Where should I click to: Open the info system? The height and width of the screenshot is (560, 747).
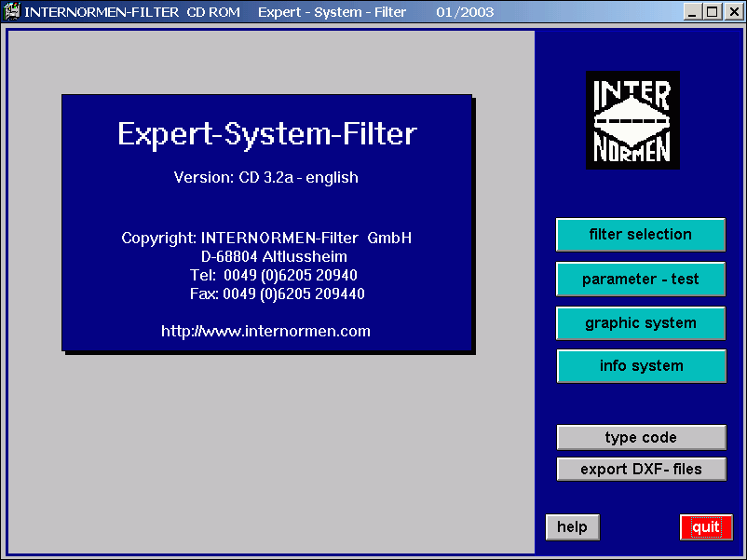click(x=641, y=366)
